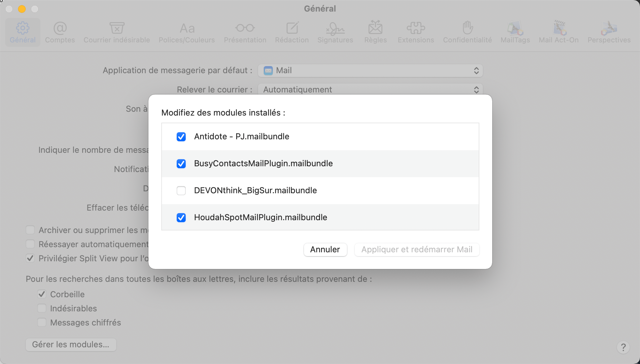This screenshot has height=364, width=640.
Task: Enable Indésirables search option
Action: coord(42,308)
